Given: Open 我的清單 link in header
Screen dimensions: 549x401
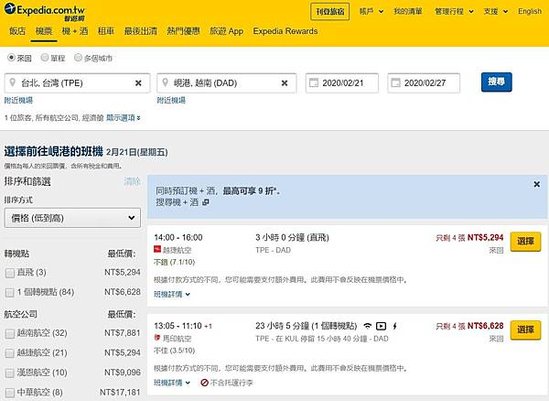Looking at the screenshot, I should [408, 12].
